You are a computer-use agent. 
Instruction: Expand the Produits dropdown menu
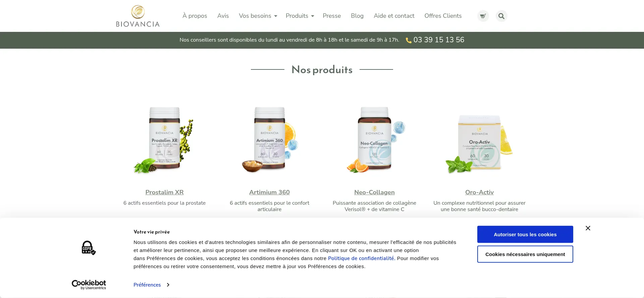(300, 16)
